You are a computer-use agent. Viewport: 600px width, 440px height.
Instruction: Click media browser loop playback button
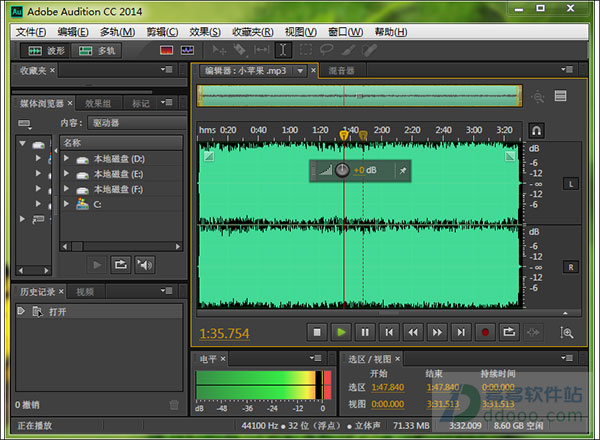[121, 265]
